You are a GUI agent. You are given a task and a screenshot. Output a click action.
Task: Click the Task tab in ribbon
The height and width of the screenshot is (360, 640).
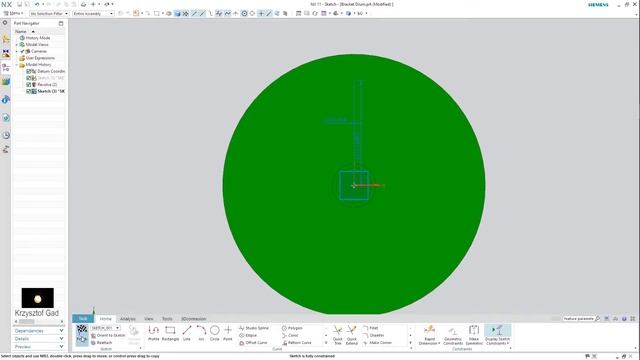[x=83, y=318]
